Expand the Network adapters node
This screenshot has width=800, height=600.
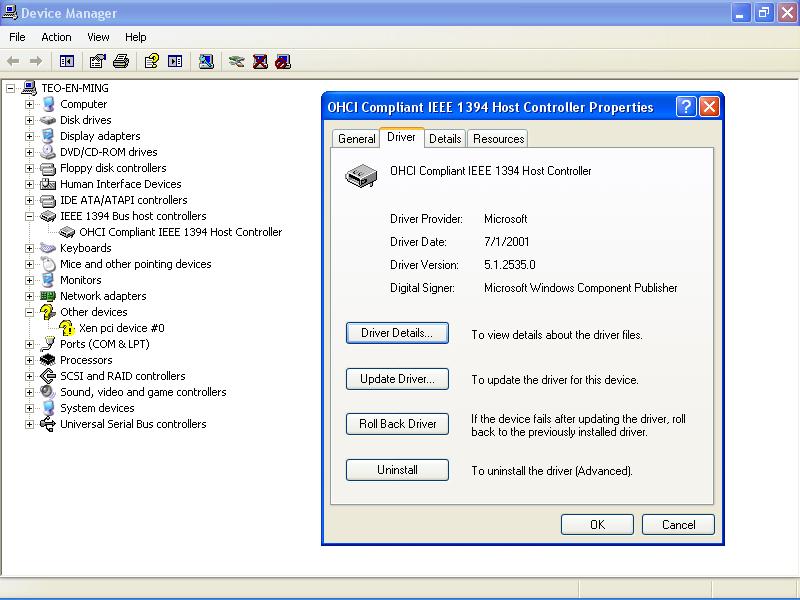coord(30,296)
